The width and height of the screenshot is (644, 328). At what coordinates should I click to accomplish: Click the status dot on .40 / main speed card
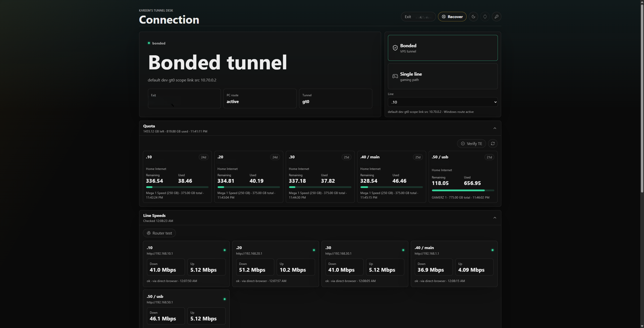point(492,250)
